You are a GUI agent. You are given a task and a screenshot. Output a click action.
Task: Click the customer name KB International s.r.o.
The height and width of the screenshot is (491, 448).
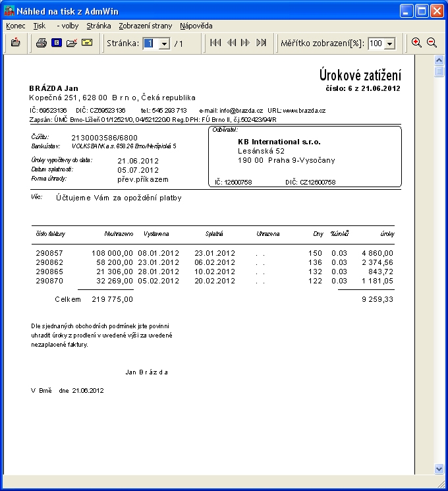click(279, 142)
